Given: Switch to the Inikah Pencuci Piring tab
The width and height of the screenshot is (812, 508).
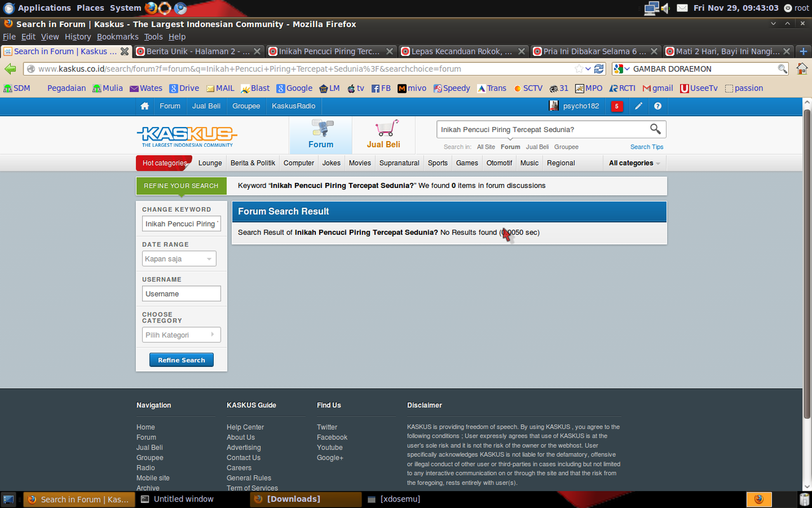Looking at the screenshot, I should 331,51.
